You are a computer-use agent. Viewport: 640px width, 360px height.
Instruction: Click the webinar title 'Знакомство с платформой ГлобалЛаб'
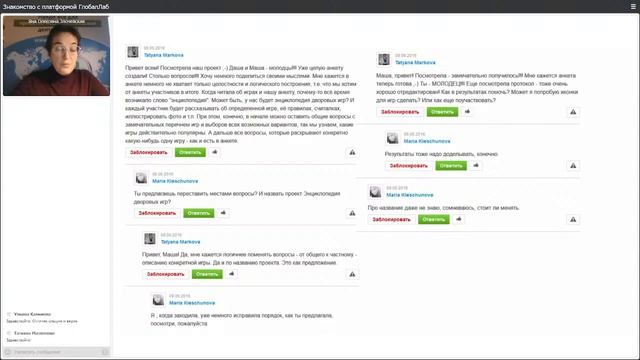tap(56, 7)
